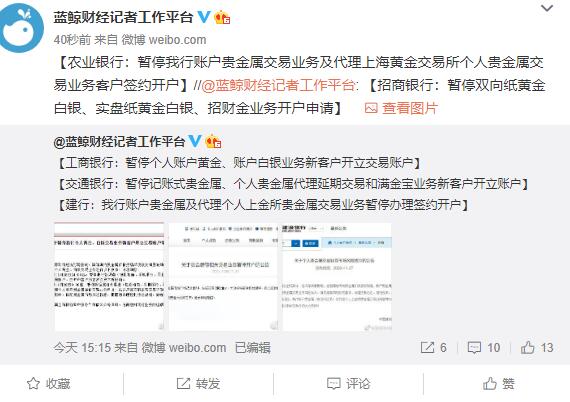Click the 收藏 favorite star button
Screen dimensions: 570x402
49,383
